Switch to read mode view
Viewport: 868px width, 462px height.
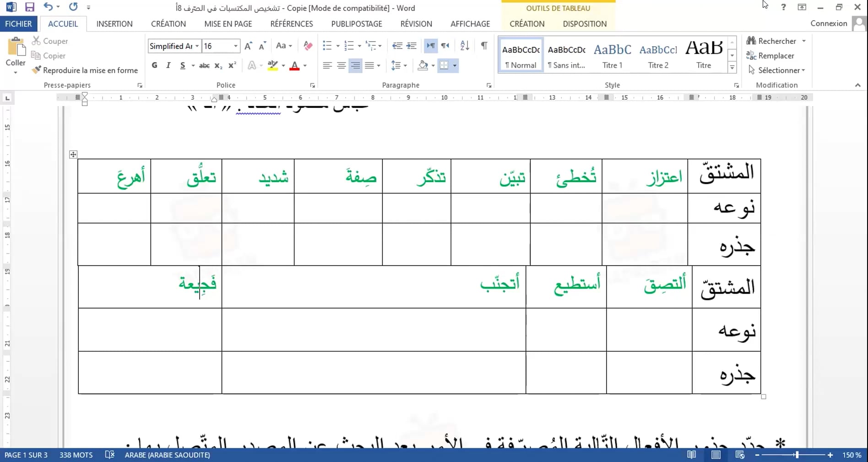[691, 455]
